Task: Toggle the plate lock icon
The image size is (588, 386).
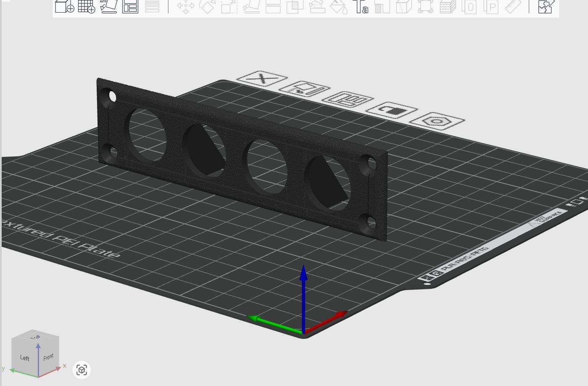Action: pyautogui.click(x=391, y=110)
